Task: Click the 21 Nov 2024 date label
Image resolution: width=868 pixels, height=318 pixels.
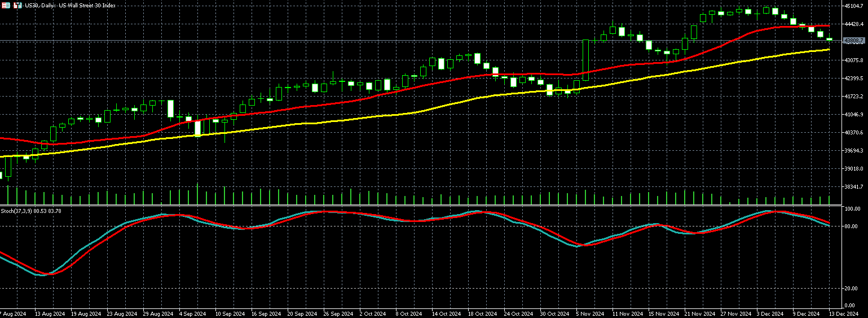Action: pos(699,313)
